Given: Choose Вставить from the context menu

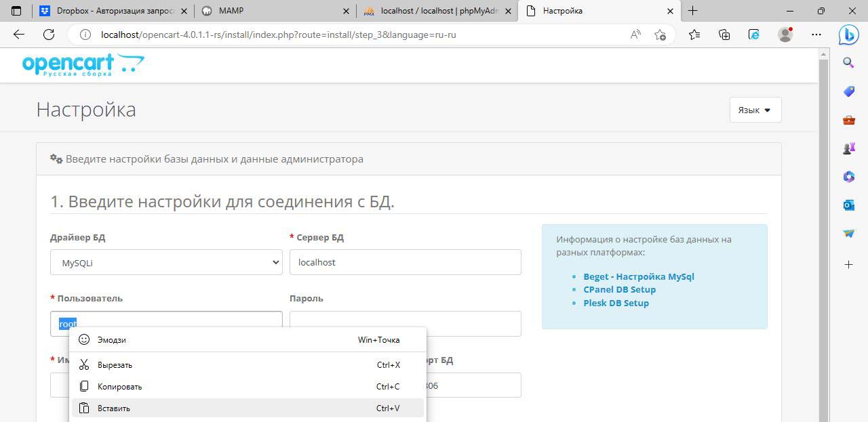Looking at the screenshot, I should tap(113, 408).
